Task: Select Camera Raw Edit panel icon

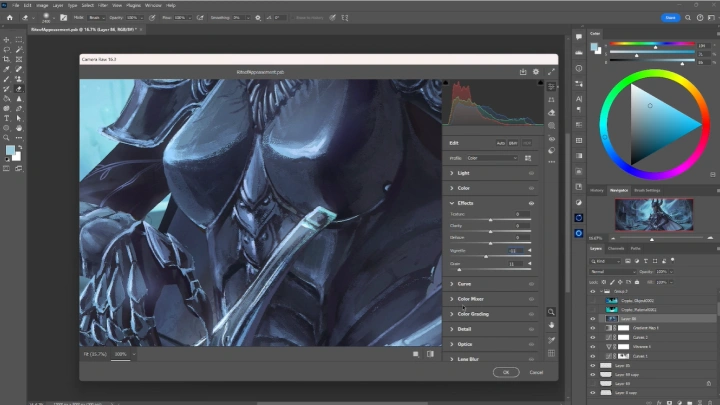Action: click(x=551, y=87)
